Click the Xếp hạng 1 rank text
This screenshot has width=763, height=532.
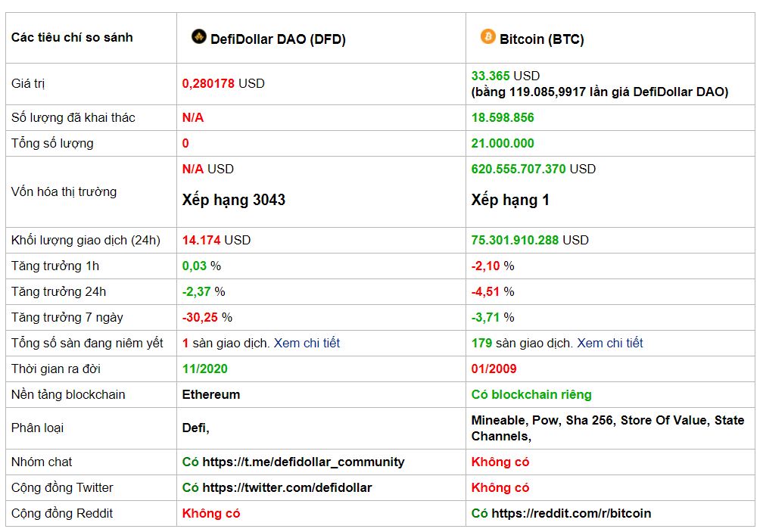(510, 200)
